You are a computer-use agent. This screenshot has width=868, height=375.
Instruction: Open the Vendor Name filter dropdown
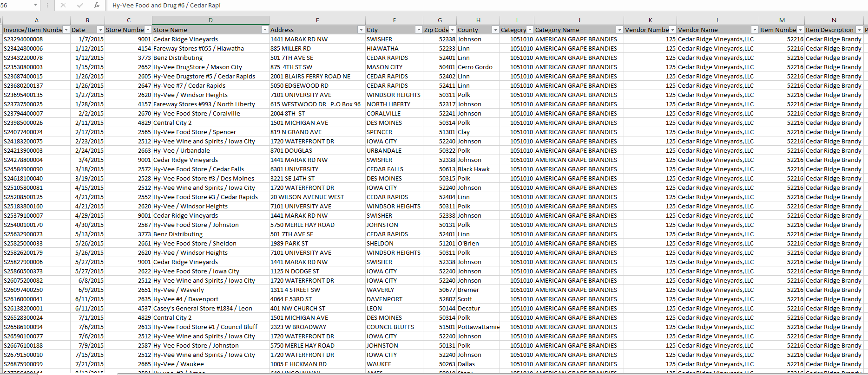[755, 30]
